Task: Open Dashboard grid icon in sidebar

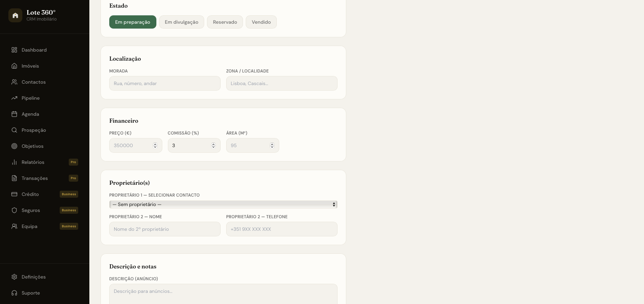Action: 14,50
